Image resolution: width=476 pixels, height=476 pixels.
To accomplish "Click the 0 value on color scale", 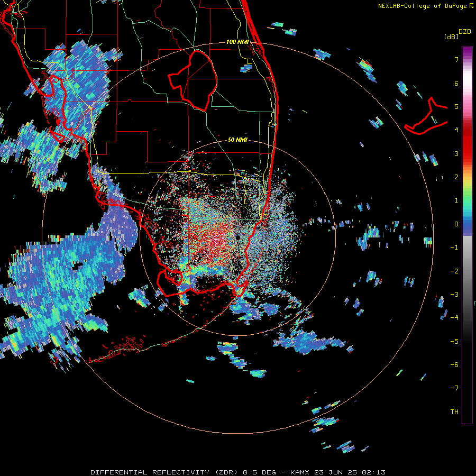I will (x=456, y=224).
